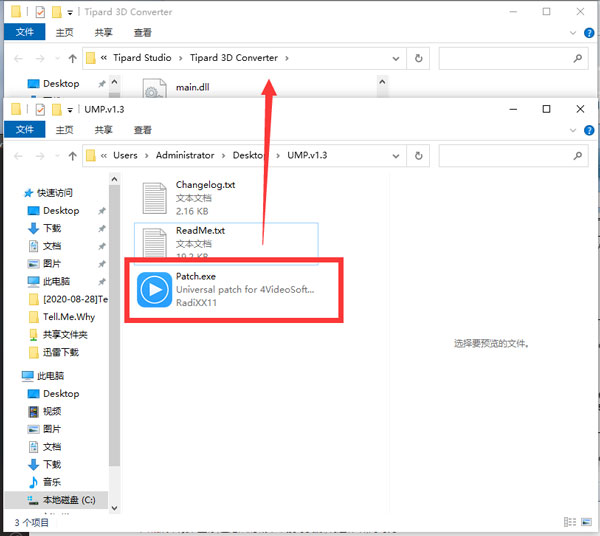Open quick access toolbar dropdown in UMP.v1.3
Viewport: 600px width, 536px height.
(70, 110)
